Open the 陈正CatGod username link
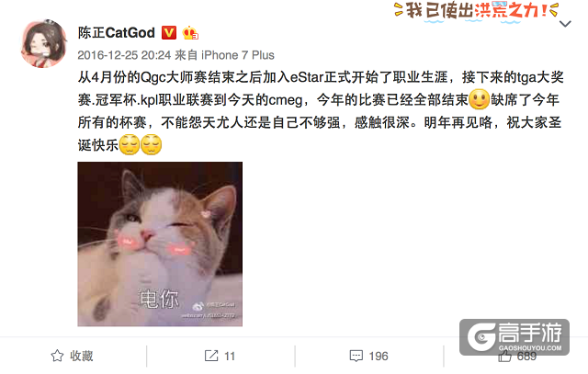 click(x=117, y=33)
